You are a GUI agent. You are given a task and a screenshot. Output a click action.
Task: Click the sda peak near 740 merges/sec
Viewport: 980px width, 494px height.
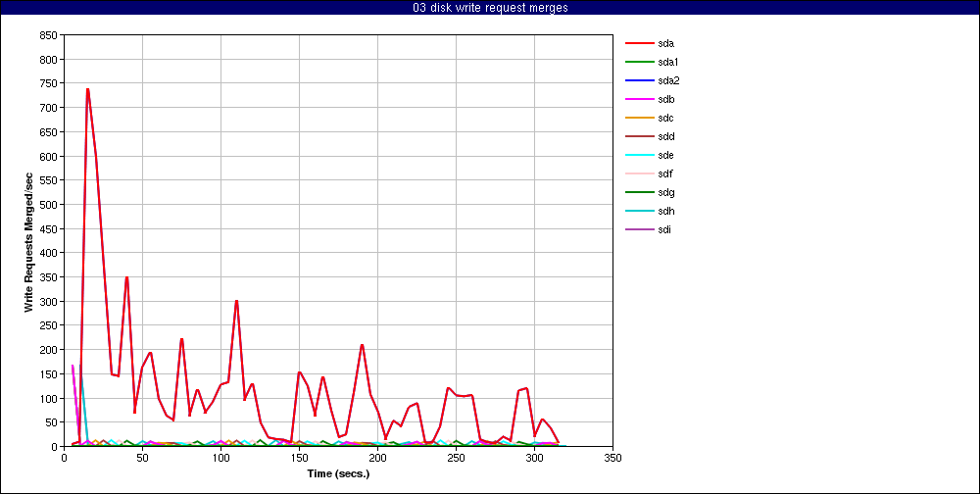(x=87, y=89)
